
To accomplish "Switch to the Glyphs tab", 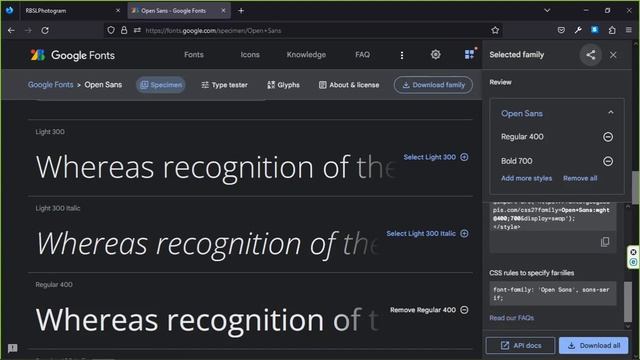I will click(x=283, y=85).
